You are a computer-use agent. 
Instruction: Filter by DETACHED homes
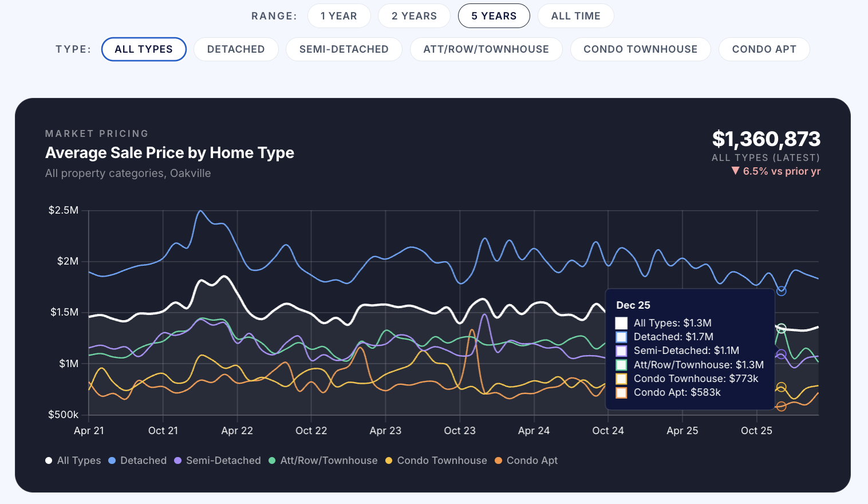click(x=236, y=49)
